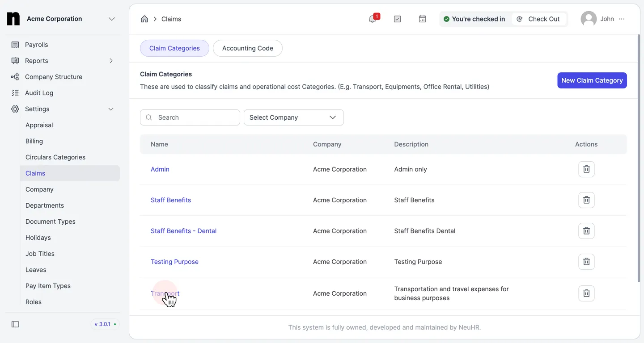
Task: Click the page vertical scrollbar
Action: pyautogui.click(x=638, y=159)
